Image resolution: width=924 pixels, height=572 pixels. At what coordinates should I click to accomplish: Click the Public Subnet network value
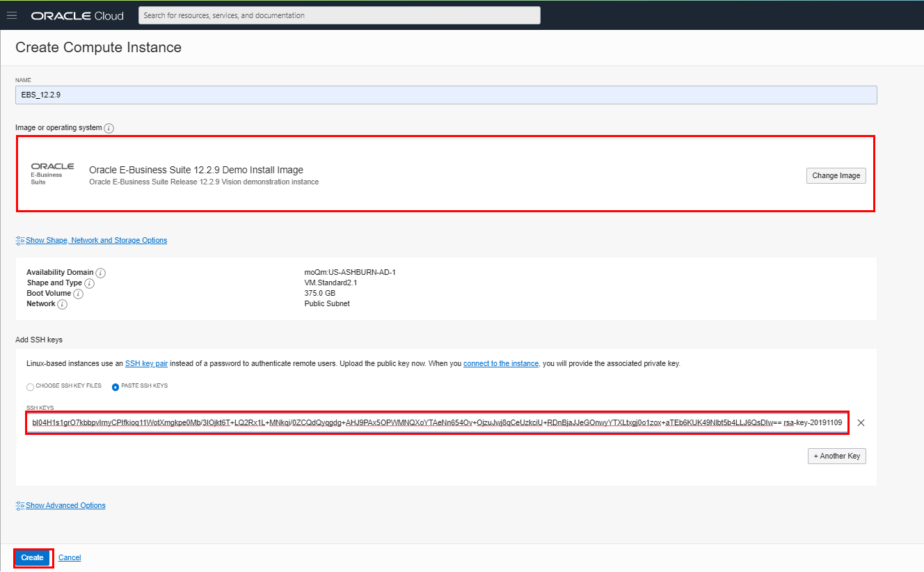[327, 304]
